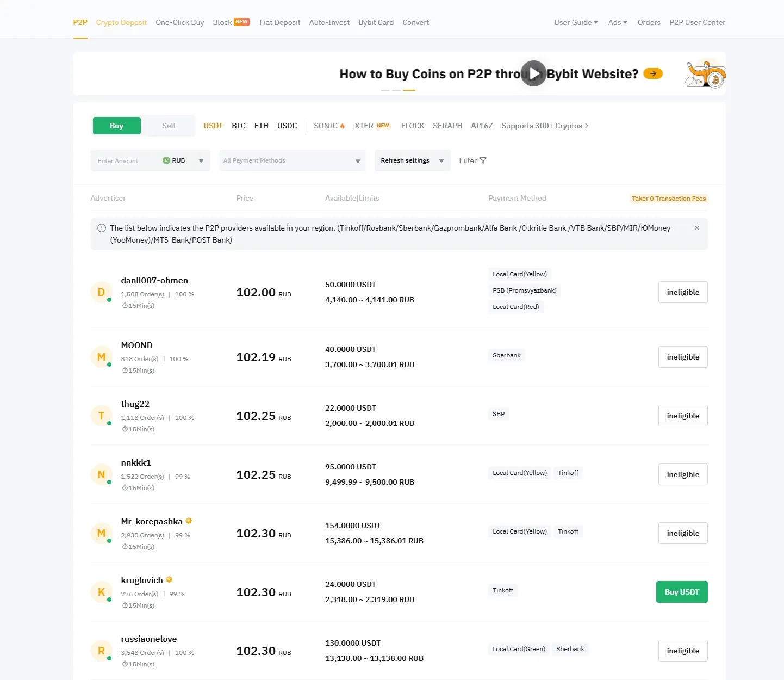Open the All Payment Methods dropdown

pos(292,160)
